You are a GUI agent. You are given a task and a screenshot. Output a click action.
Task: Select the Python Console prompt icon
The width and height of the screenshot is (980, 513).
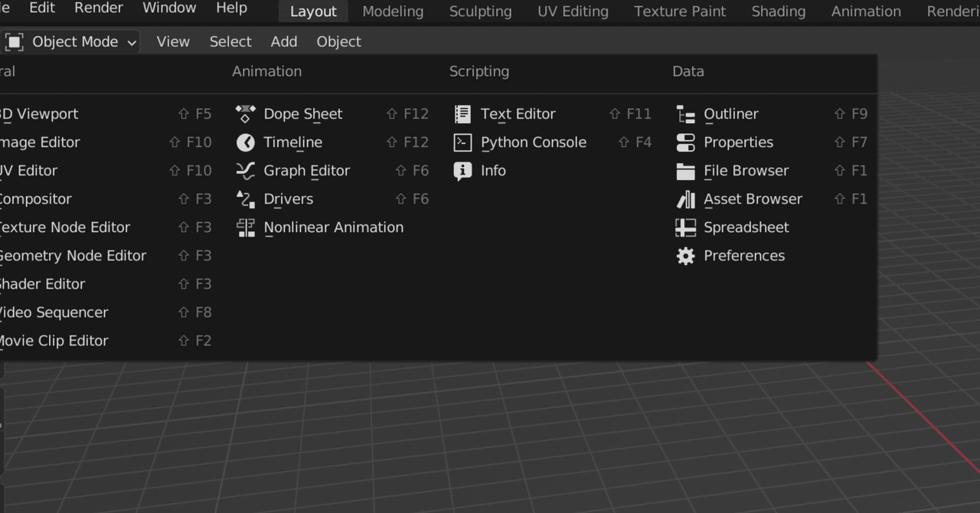click(x=462, y=142)
